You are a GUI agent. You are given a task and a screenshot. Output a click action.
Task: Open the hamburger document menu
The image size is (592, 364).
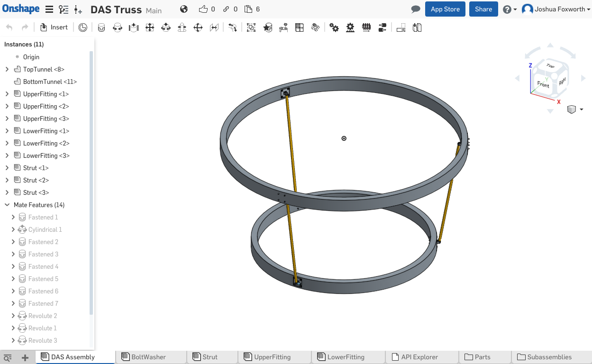[49, 9]
